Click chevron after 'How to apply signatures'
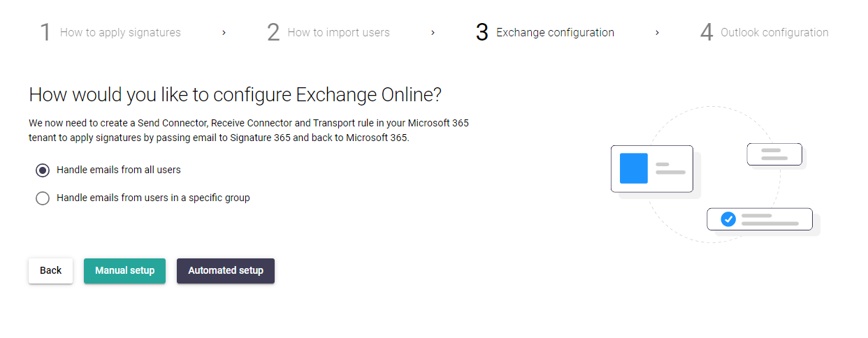The height and width of the screenshot is (338, 868). [224, 33]
